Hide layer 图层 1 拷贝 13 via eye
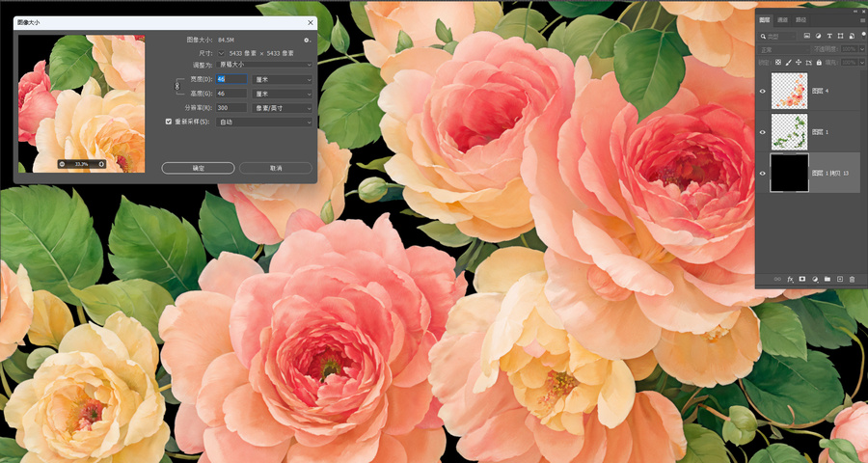The width and height of the screenshot is (868, 463). tap(763, 174)
